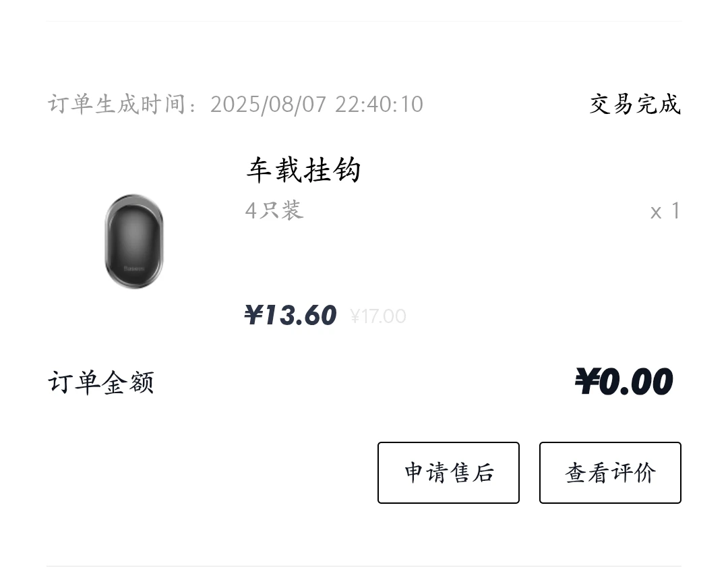Click the product title 车载挂钩
Screen dimensions: 728x580
pyautogui.click(x=303, y=170)
